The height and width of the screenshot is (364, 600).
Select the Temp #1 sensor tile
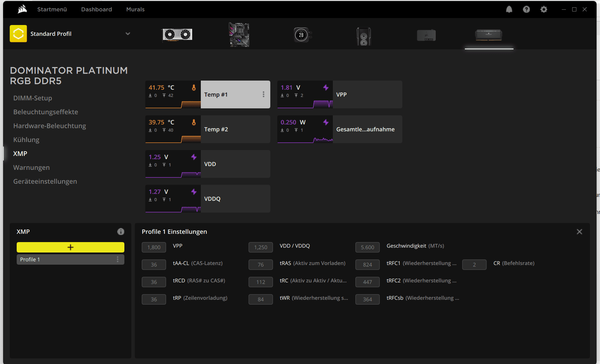tap(208, 94)
